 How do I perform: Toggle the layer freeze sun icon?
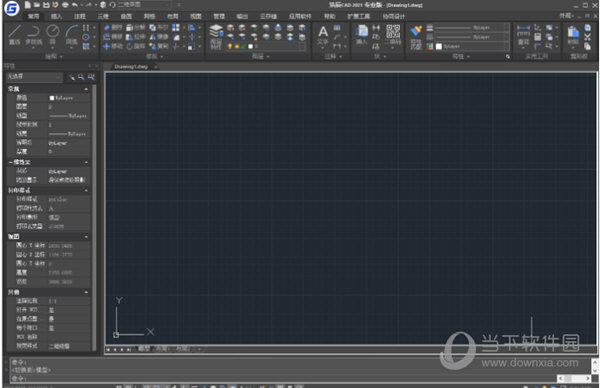tap(236, 46)
